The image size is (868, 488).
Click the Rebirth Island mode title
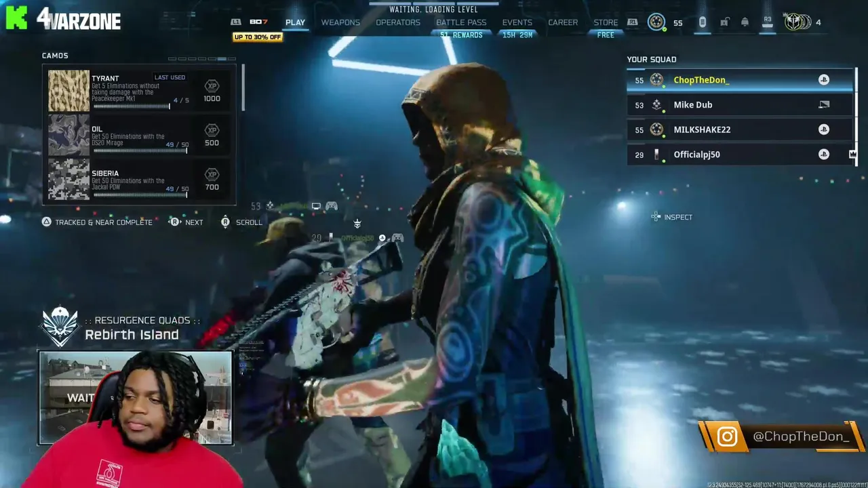tap(132, 335)
